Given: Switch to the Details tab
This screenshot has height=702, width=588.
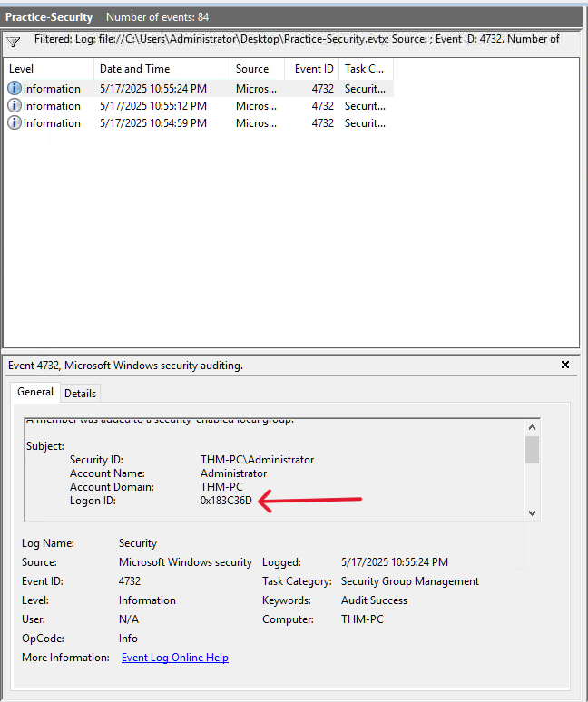Looking at the screenshot, I should 80,393.
